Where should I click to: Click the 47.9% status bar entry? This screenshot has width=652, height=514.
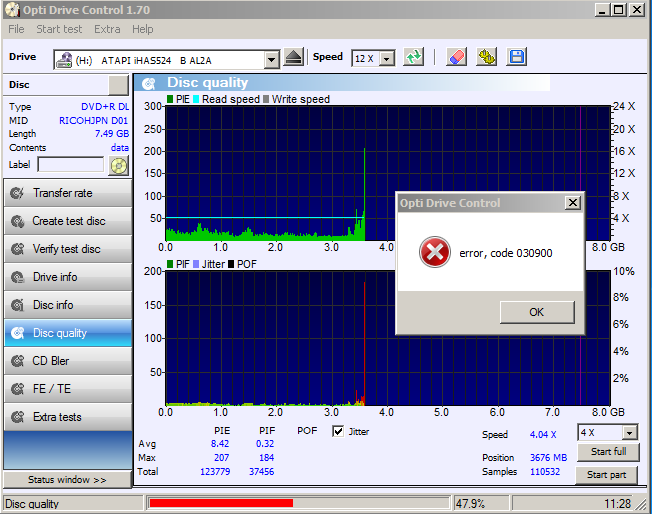[x=470, y=504]
